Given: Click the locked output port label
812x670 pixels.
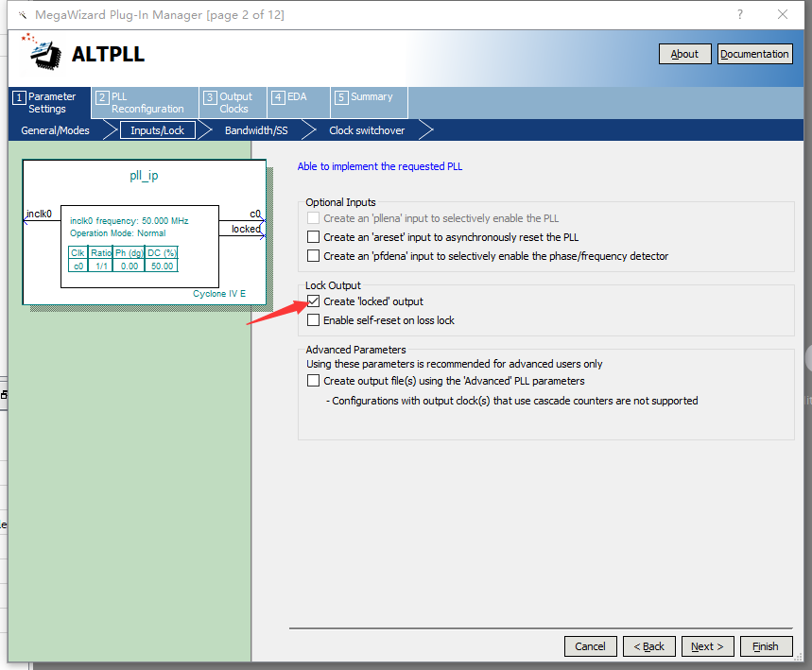Looking at the screenshot, I should [246, 229].
